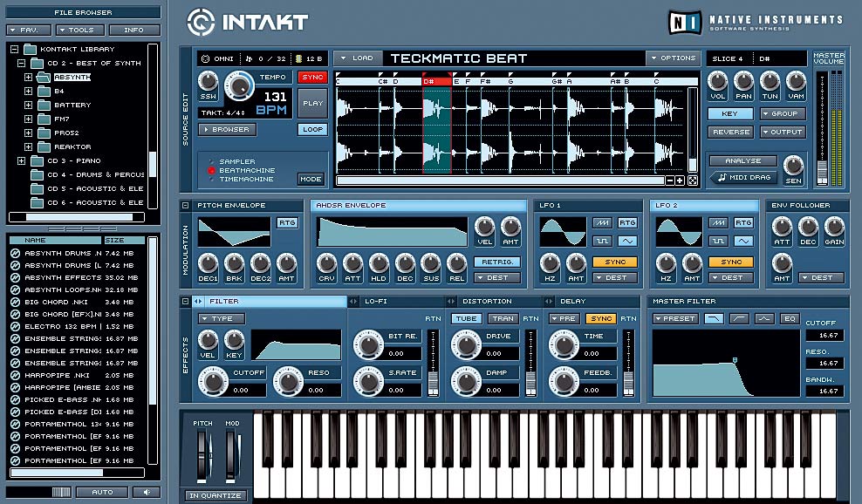
Task: Click the distortion DRIVE knob
Action: 466,344
